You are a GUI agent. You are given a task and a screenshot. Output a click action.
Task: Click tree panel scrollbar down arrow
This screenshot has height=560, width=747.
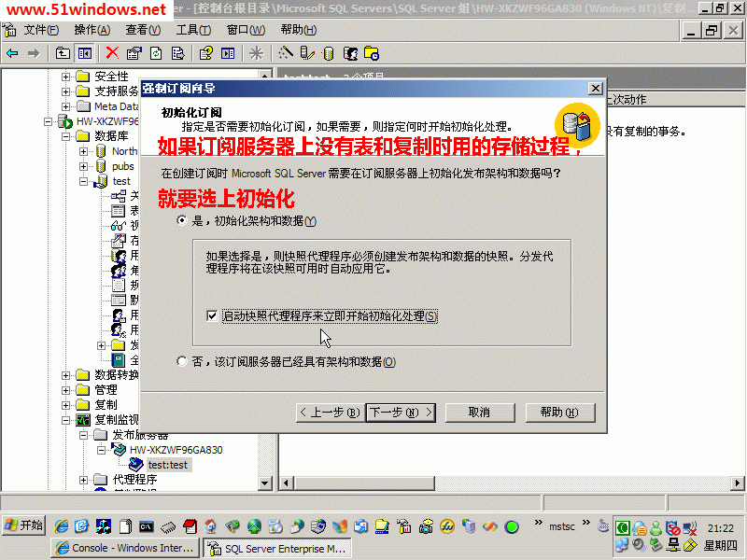[x=265, y=483]
